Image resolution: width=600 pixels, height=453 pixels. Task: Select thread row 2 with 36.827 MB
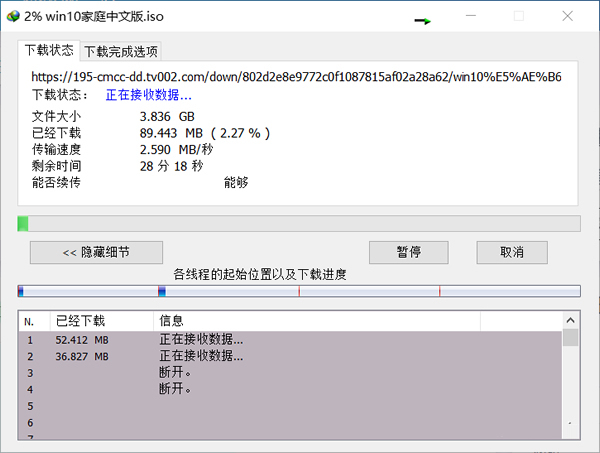290,356
